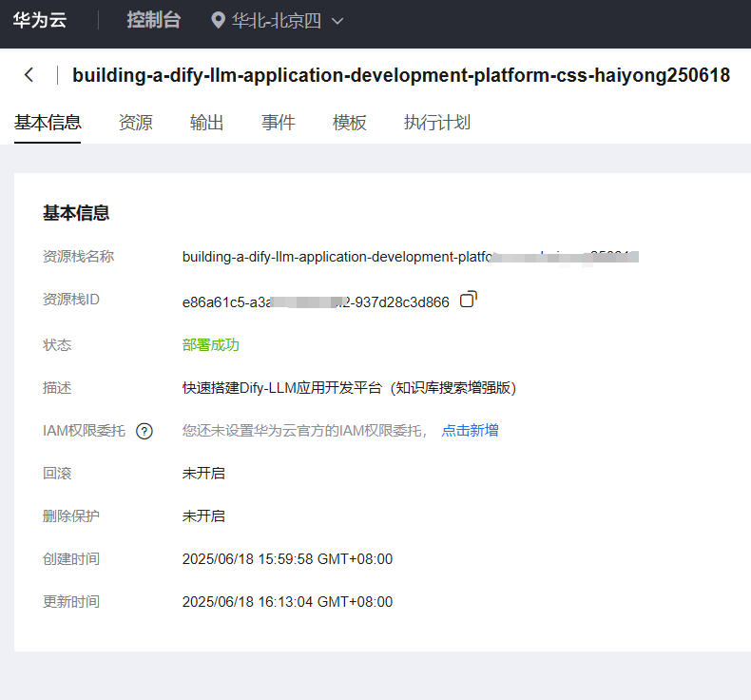Click the location pin icon in header
751x700 pixels.
(x=218, y=21)
